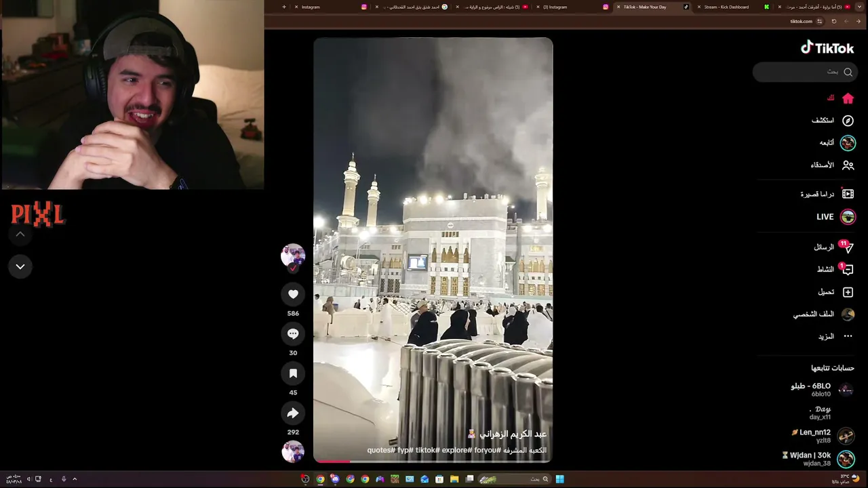868x488 pixels.
Task: Click the #foryou hashtag in the caption
Action: tap(486, 450)
